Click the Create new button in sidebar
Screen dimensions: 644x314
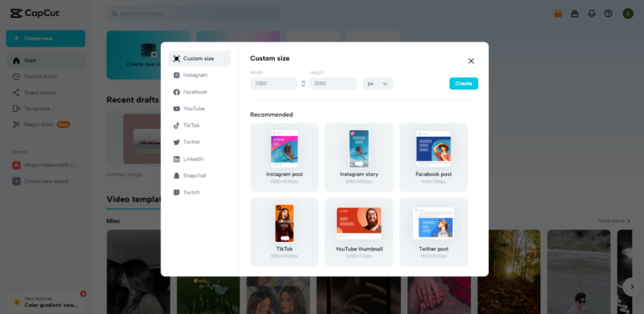tap(46, 38)
